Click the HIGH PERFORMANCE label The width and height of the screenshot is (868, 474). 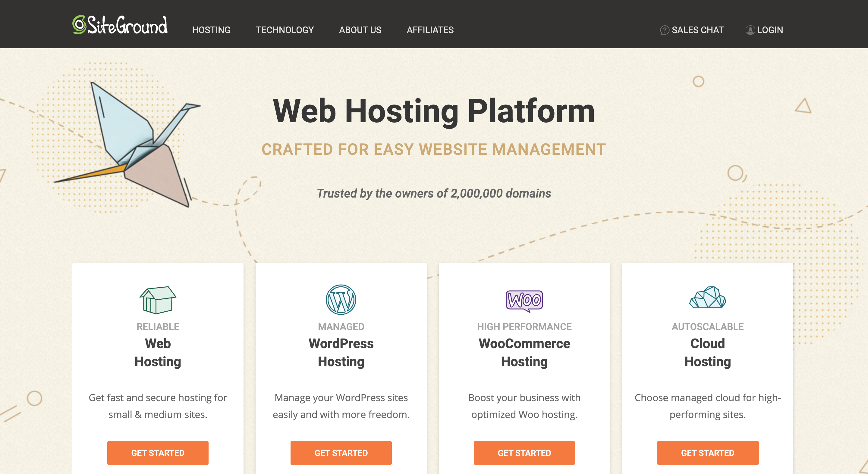click(x=524, y=326)
